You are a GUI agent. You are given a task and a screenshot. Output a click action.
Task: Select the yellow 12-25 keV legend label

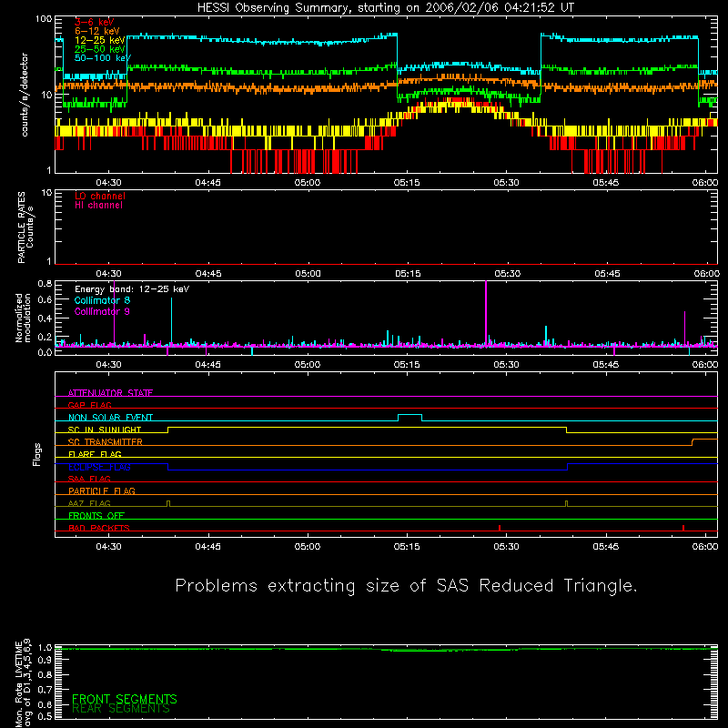tap(99, 40)
